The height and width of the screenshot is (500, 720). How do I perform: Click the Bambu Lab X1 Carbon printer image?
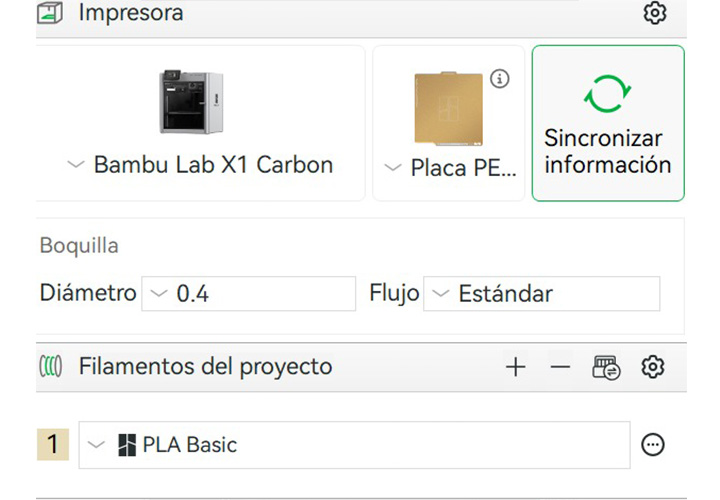click(x=197, y=102)
